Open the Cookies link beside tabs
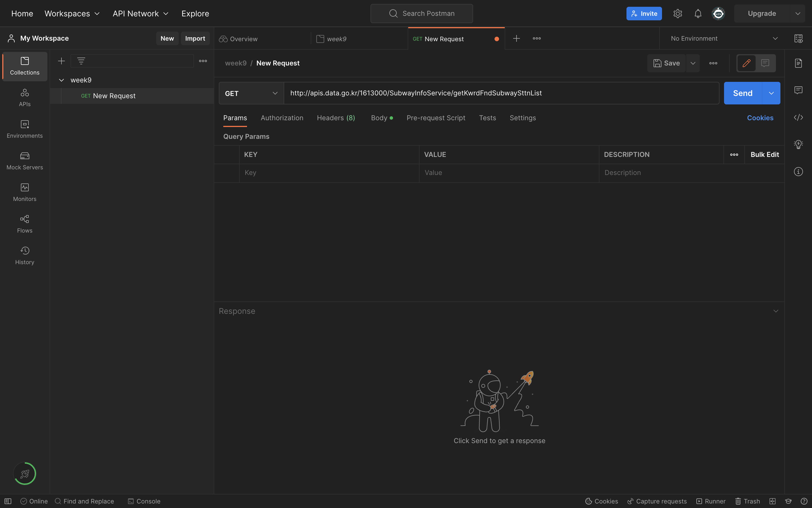Screen dimensions: 812x508 pos(760,118)
